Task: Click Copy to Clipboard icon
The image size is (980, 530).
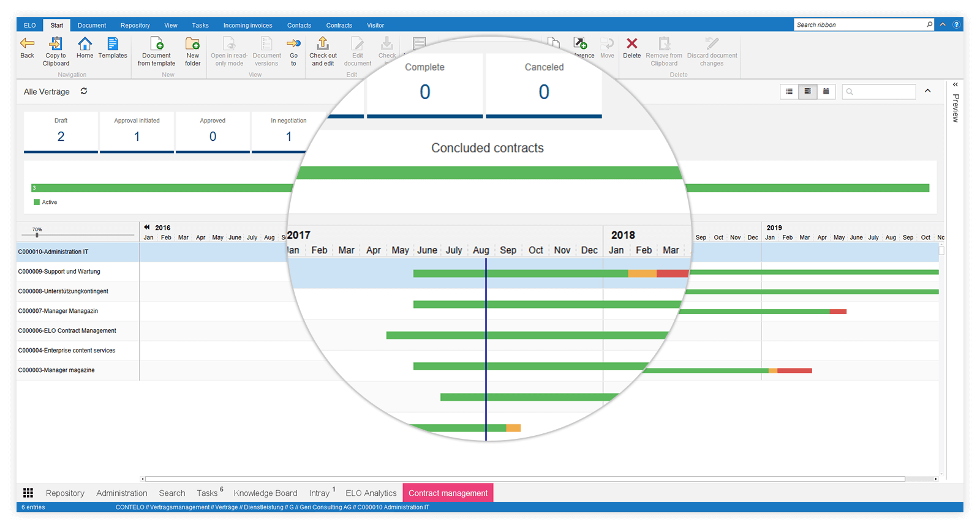Action: coord(56,43)
